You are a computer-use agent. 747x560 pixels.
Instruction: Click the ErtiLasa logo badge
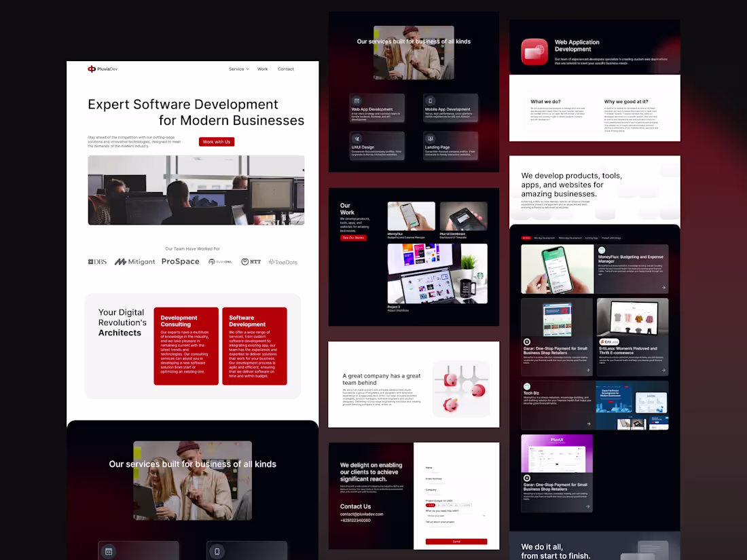tap(609, 342)
